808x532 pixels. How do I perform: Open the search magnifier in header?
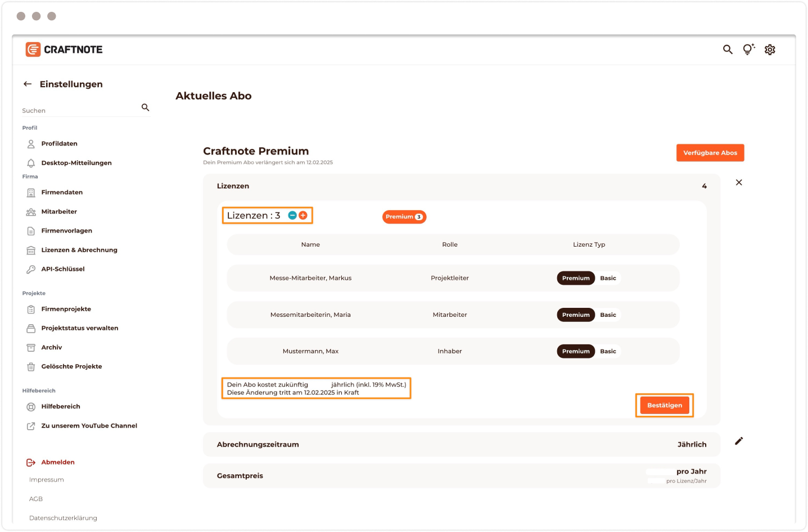pos(728,49)
